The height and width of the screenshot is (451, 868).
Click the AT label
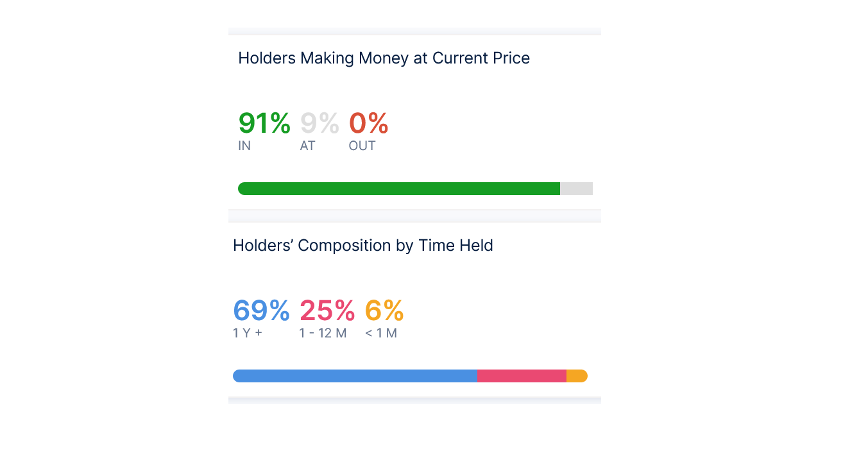pos(307,146)
